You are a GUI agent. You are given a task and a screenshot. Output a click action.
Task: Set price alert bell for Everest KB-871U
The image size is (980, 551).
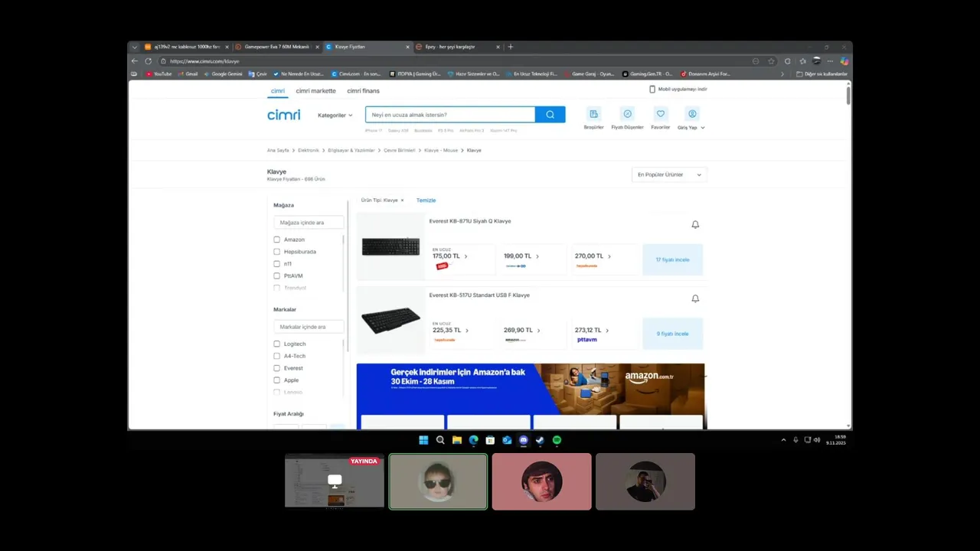pos(695,224)
